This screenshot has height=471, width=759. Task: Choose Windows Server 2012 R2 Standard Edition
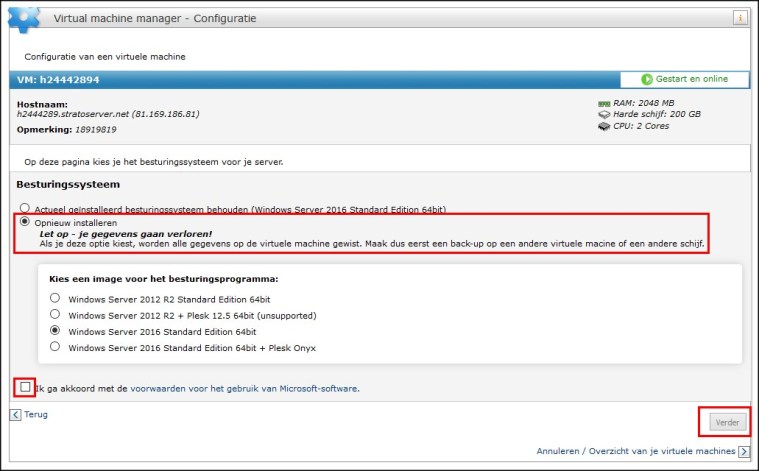click(x=54, y=298)
